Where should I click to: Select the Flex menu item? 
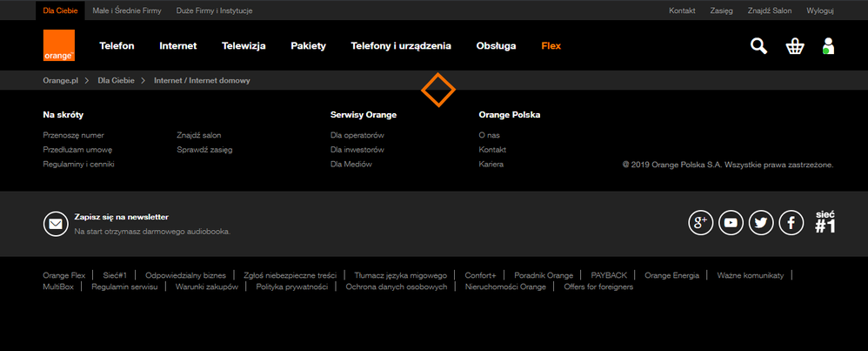click(x=551, y=46)
